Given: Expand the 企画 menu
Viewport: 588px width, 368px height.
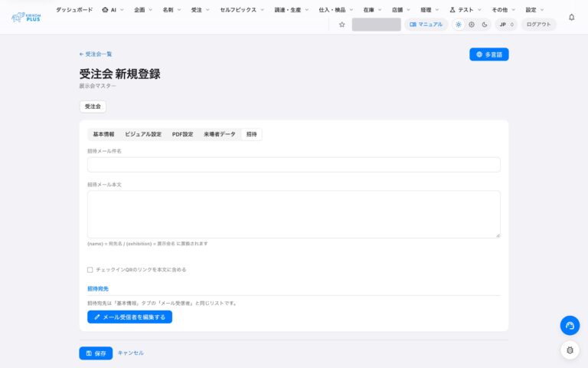Looking at the screenshot, I should click(143, 10).
